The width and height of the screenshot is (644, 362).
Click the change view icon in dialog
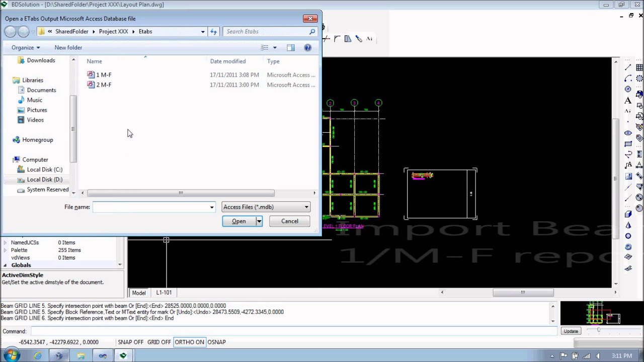(x=265, y=47)
